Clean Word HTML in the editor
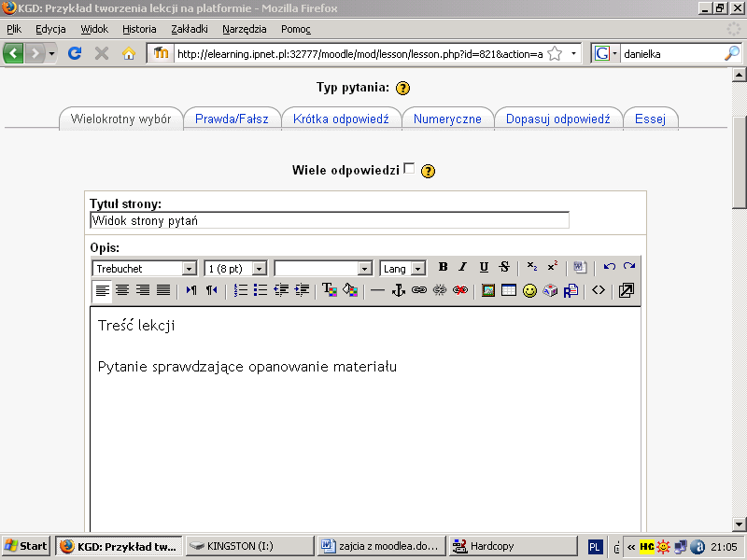Image resolution: width=747 pixels, height=560 pixels. [580, 267]
